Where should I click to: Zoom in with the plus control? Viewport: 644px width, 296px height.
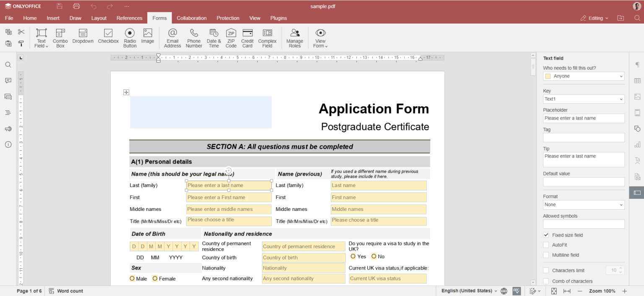click(x=625, y=291)
